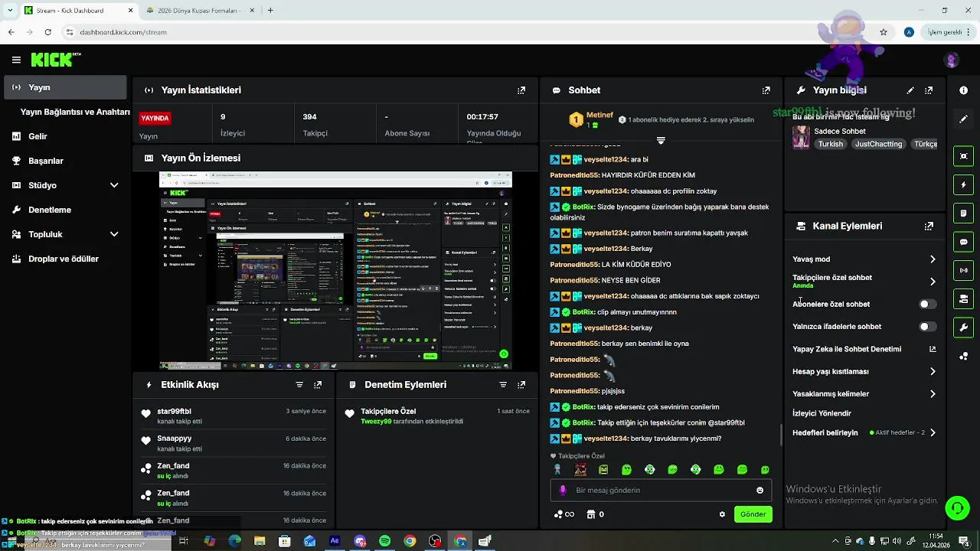Screen dimensions: 980x551
Task: Click the Metinef gifter name in chat
Action: [x=599, y=116]
